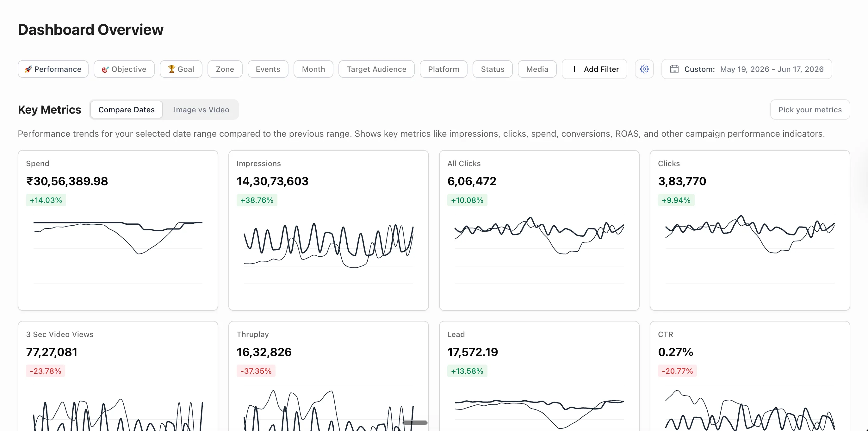Open the Target Audience filter
Screen dimensions: 868x431
[x=376, y=69]
